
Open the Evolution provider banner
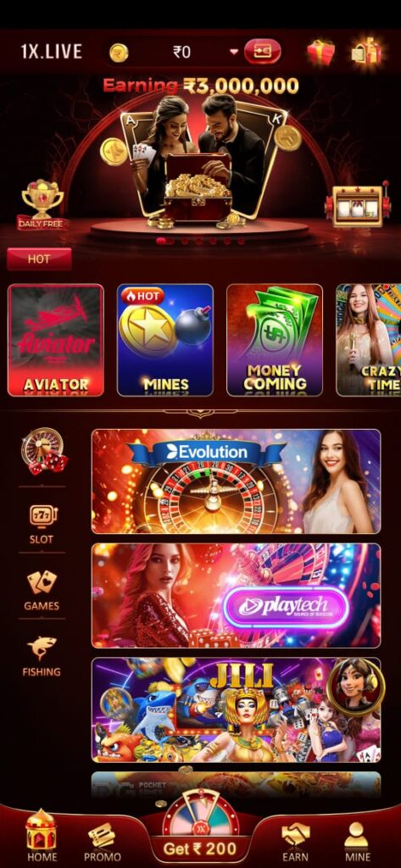(236, 481)
